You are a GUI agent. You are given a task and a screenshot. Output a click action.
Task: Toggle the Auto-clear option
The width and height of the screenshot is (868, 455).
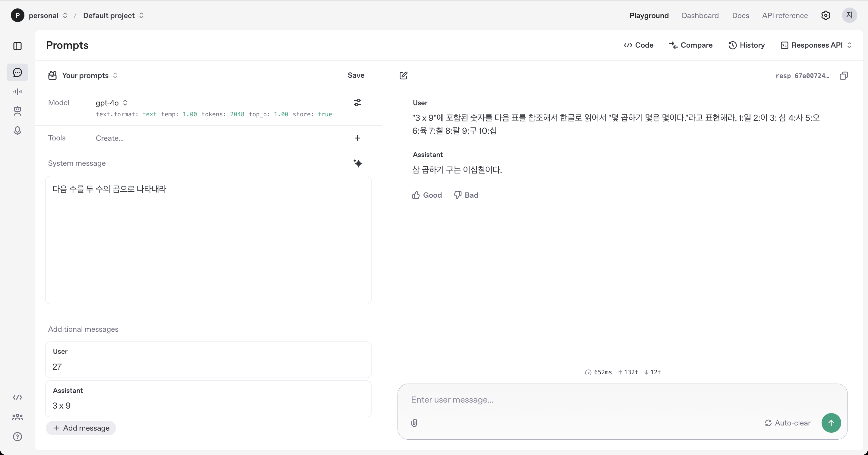(788, 423)
